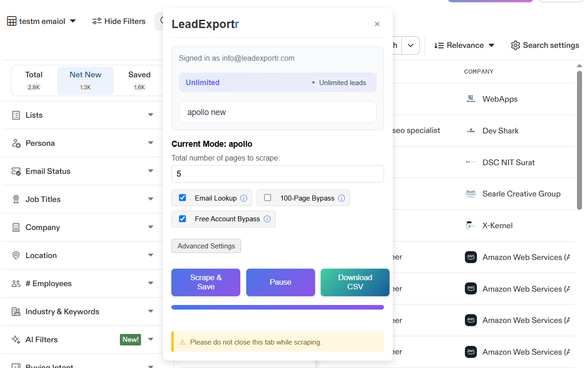
Task: Expand the Job Titles filter chevron
Action: (151, 199)
